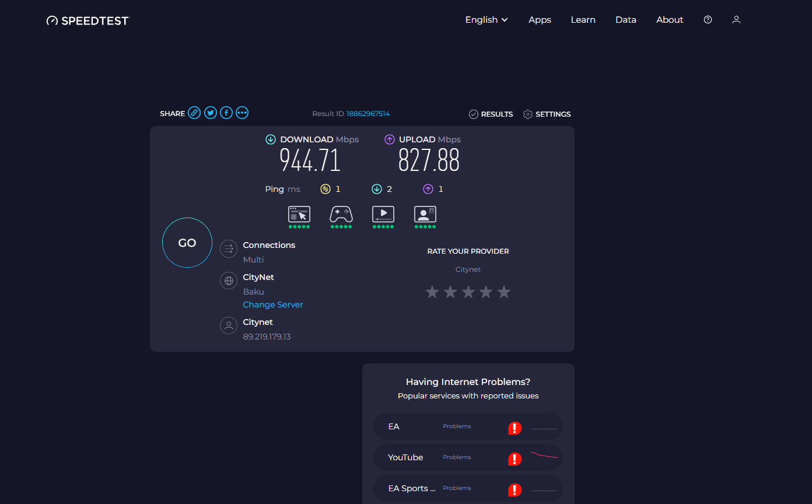812x504 pixels.
Task: Rate provider five stars
Action: pos(504,292)
